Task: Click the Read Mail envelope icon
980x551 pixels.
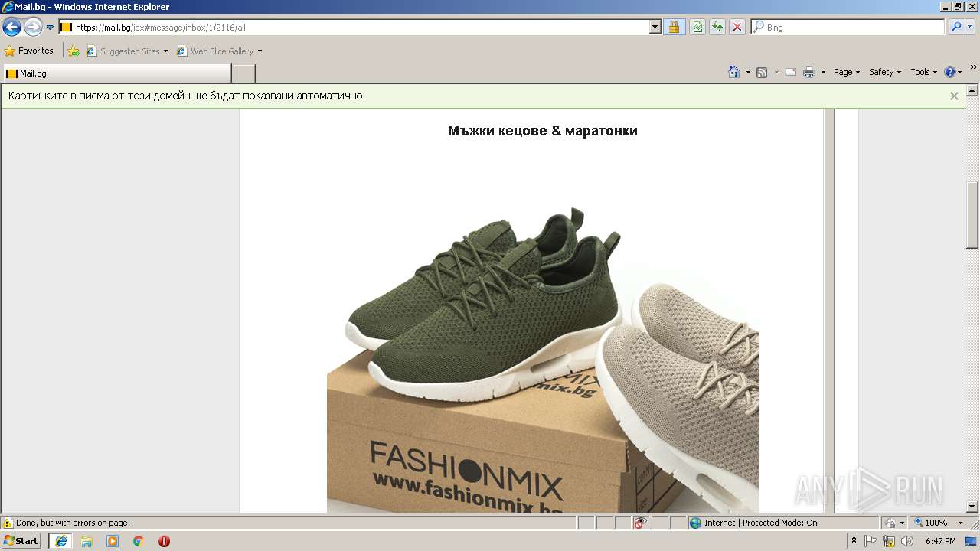Action: [791, 72]
